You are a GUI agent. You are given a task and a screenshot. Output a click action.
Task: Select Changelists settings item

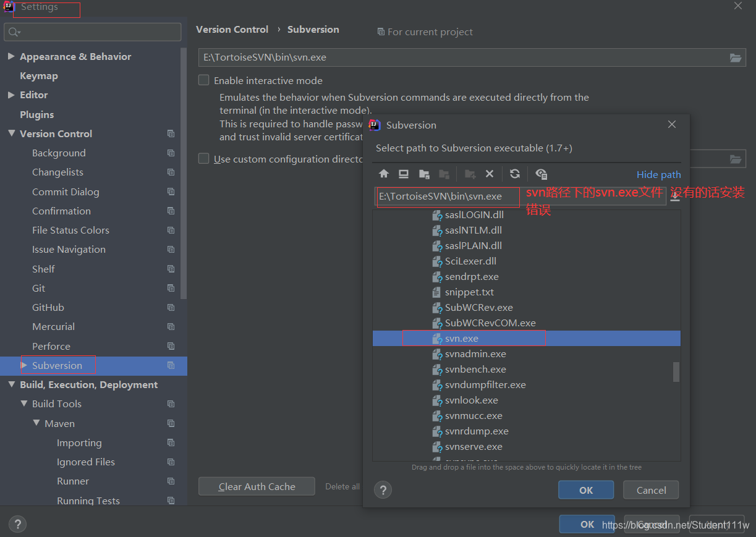[x=57, y=172]
